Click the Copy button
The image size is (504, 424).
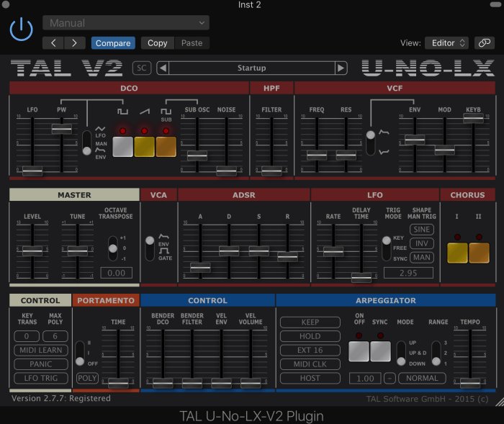[x=157, y=43]
